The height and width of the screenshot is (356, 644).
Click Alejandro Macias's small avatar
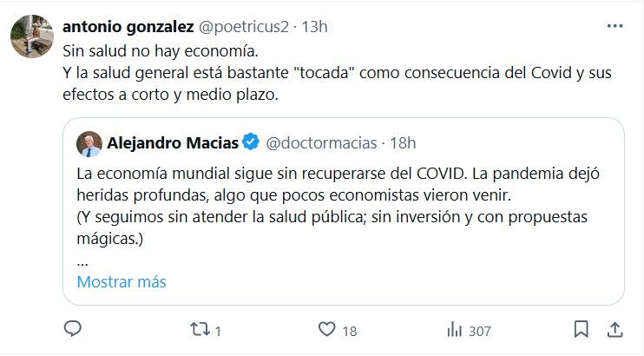[x=89, y=142]
